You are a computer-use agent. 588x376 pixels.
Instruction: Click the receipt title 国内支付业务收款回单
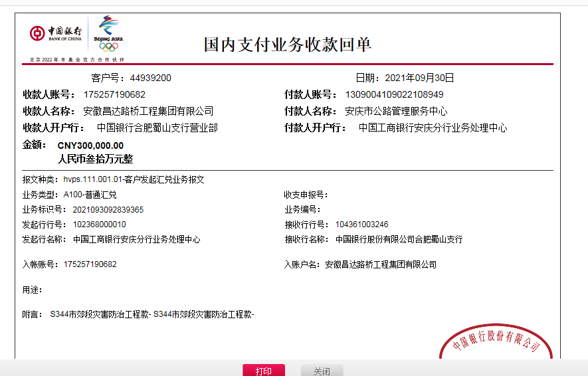pos(287,45)
